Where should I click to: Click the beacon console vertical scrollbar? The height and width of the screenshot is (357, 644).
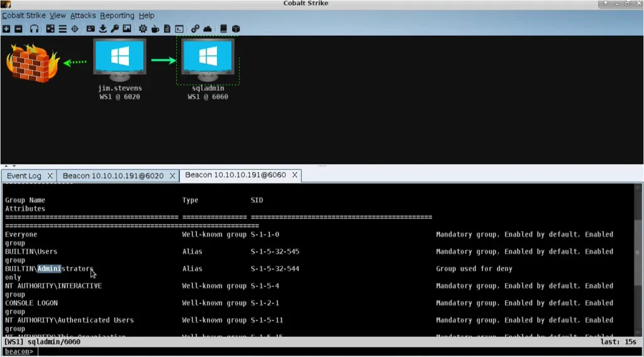[638, 259]
